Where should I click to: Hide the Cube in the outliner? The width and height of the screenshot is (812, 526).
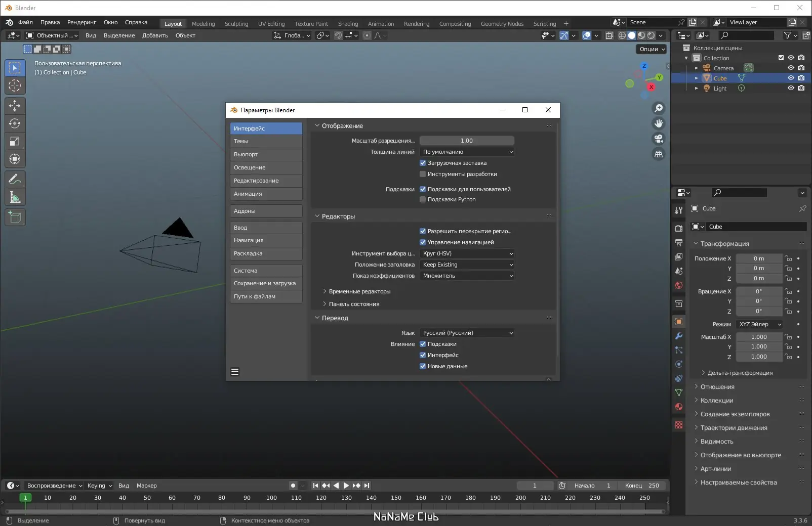[x=791, y=78]
